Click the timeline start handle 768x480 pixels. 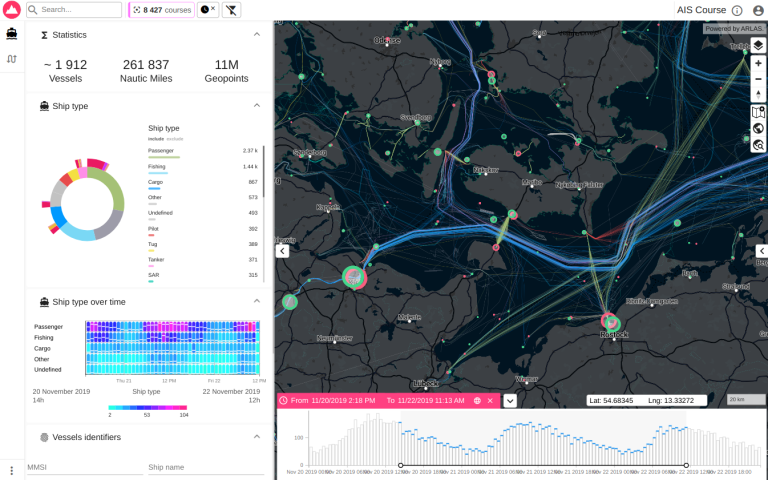(401, 465)
